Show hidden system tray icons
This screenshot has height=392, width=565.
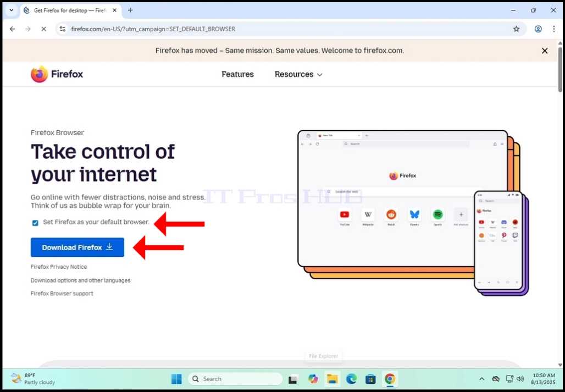(481, 379)
